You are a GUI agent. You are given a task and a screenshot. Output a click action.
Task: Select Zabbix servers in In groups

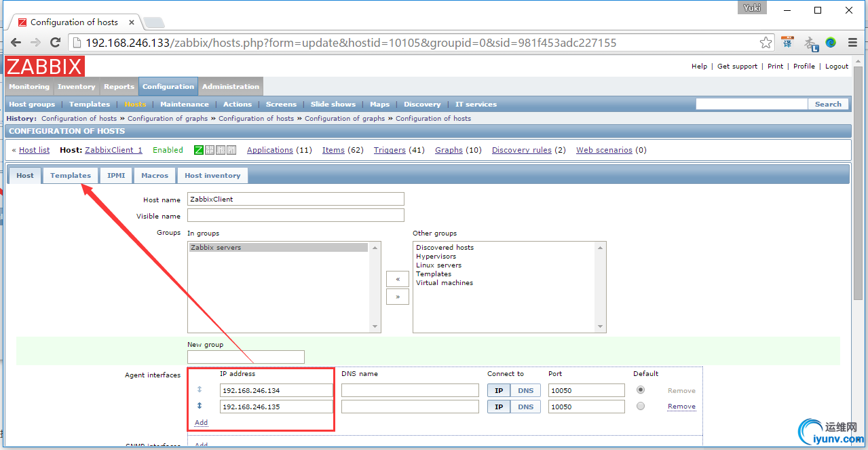click(x=278, y=248)
